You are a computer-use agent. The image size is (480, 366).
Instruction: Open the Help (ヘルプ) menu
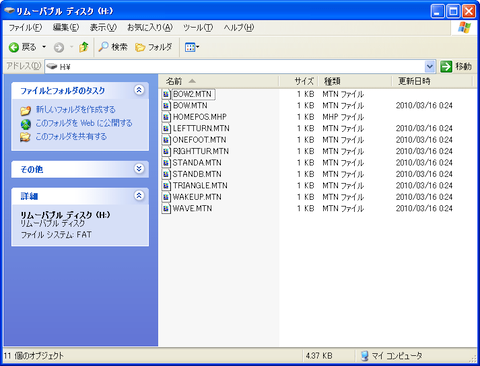(x=239, y=27)
